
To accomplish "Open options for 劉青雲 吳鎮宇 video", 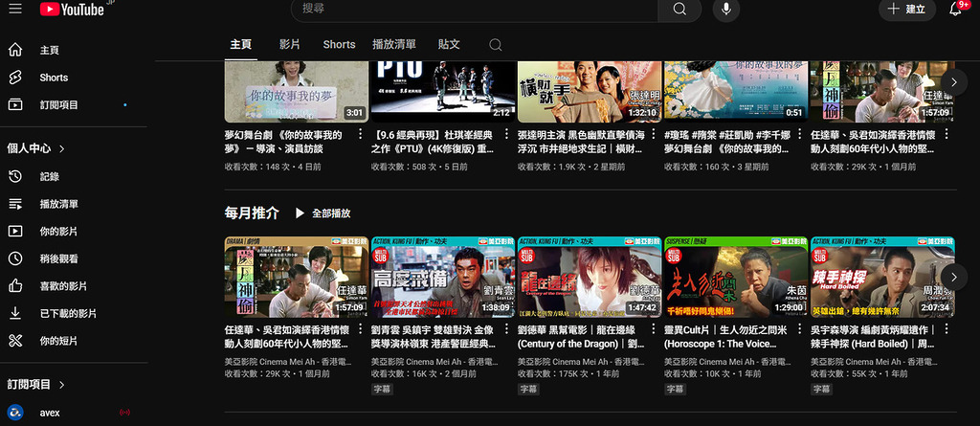I will pyautogui.click(x=507, y=329).
